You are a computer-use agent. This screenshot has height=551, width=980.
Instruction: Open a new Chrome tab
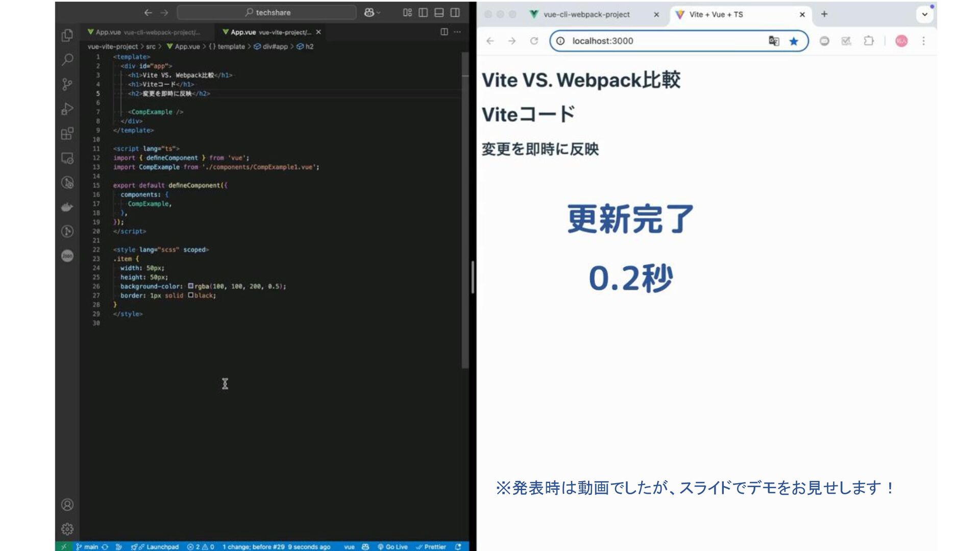(x=824, y=14)
